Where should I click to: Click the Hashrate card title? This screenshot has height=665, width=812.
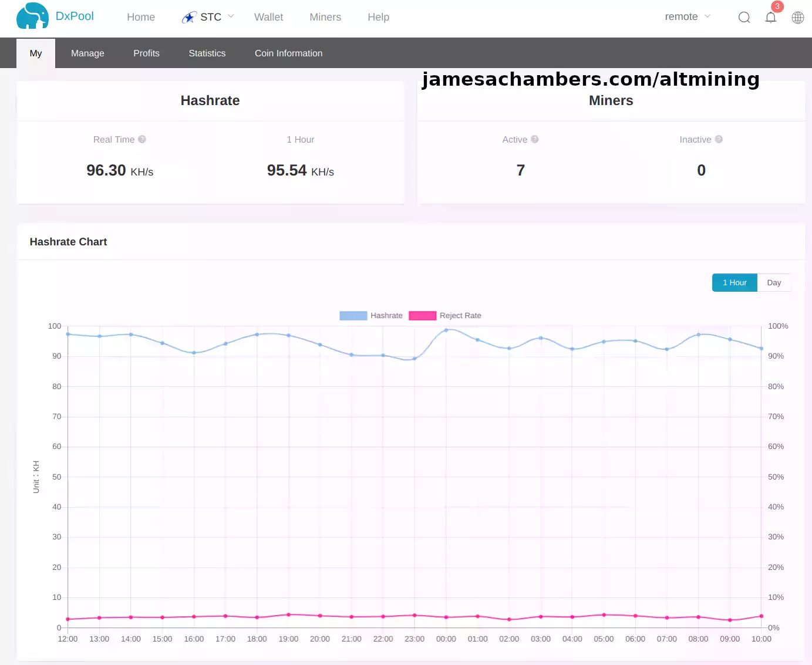(x=210, y=100)
